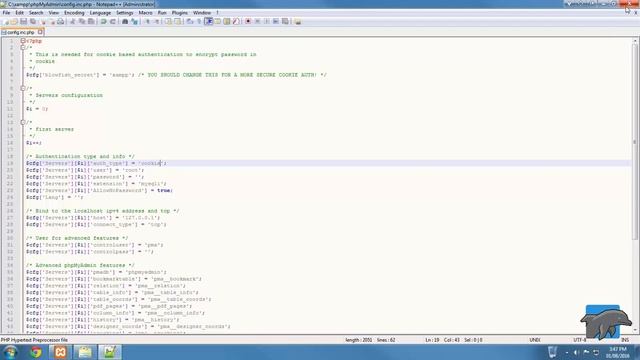Toggle word wrap in the toolbar
The image size is (640, 360).
[190, 21]
